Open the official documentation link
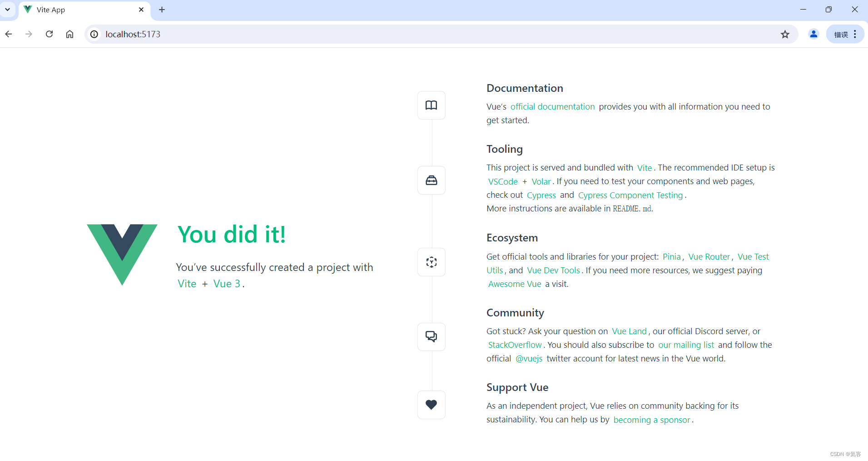 (x=552, y=106)
